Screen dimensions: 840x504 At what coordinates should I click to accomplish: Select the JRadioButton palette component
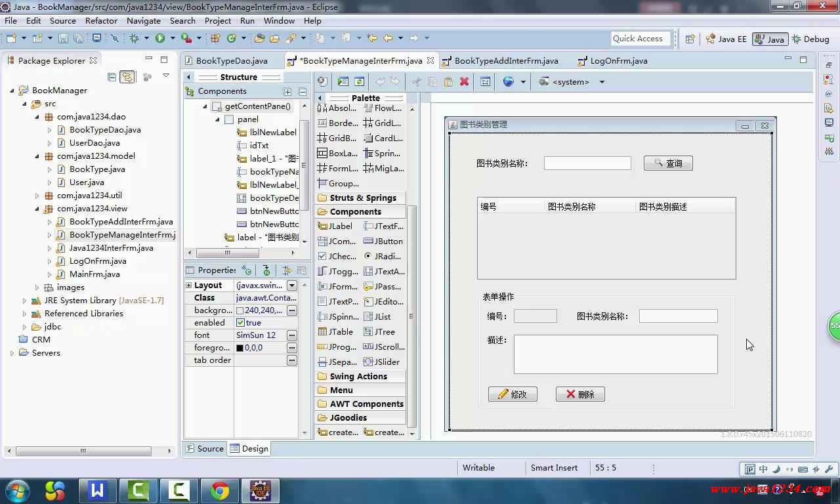tap(383, 256)
